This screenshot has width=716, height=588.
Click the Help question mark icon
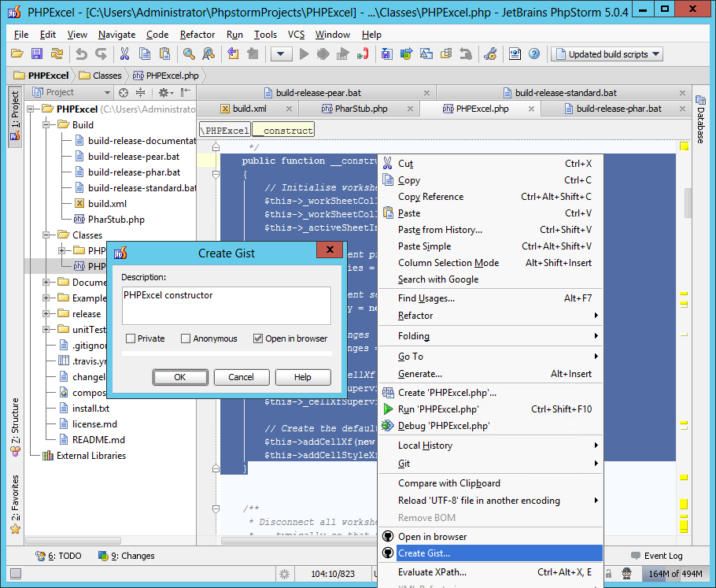pos(534,54)
